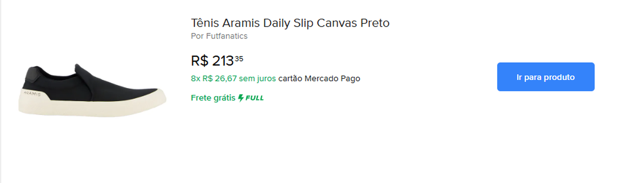Click the superscript "35" price cents
This screenshot has height=183, width=644.
[x=239, y=59]
